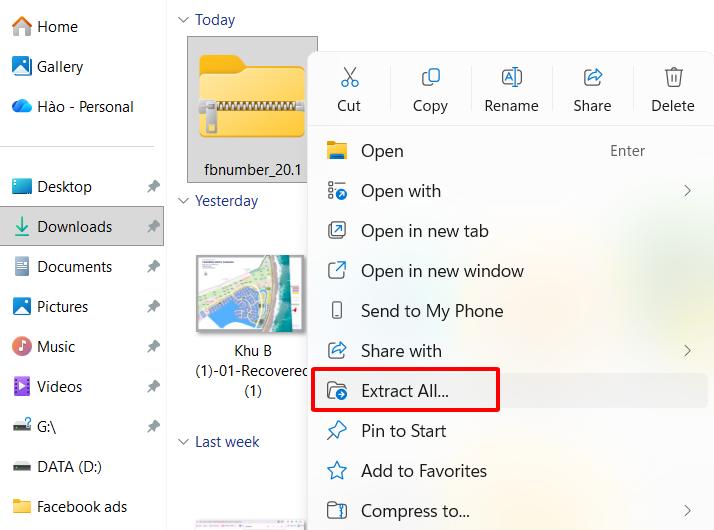Open the Facebook ads folder
The width and height of the screenshot is (714, 530).
click(69, 506)
